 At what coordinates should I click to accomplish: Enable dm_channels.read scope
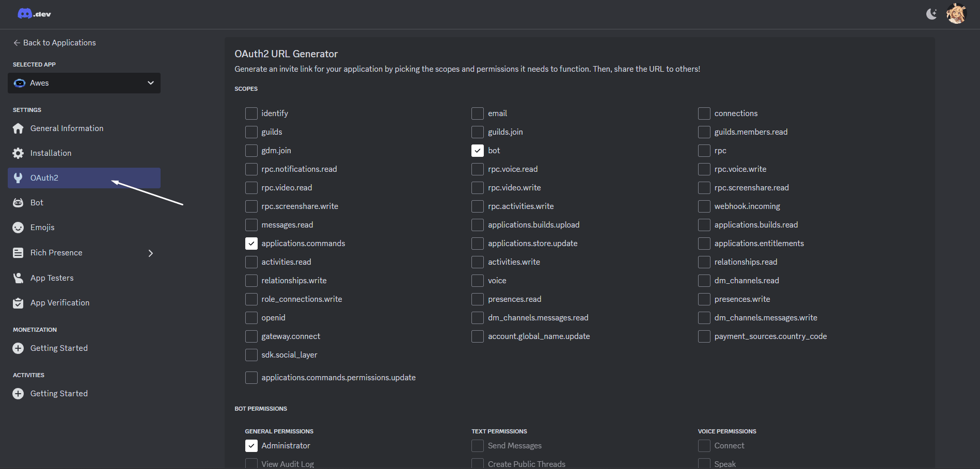click(x=704, y=281)
